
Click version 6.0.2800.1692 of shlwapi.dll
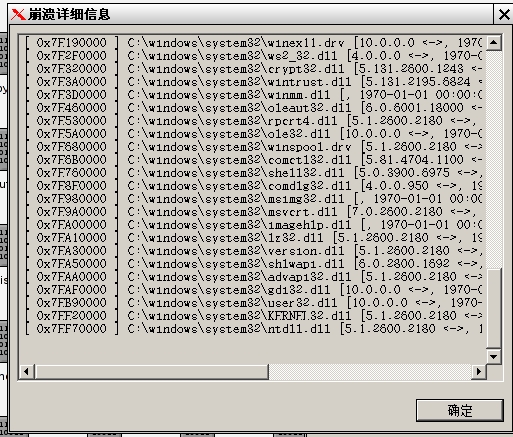click(404, 264)
